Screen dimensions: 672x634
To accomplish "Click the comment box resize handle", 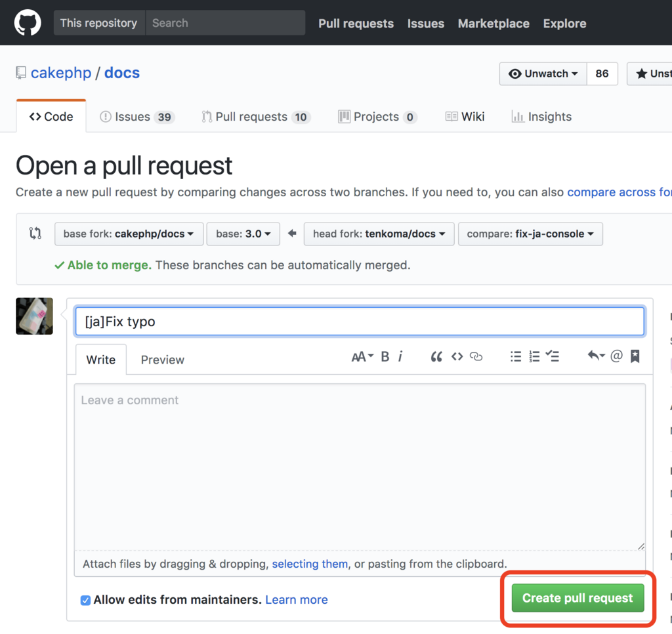I will 640,546.
